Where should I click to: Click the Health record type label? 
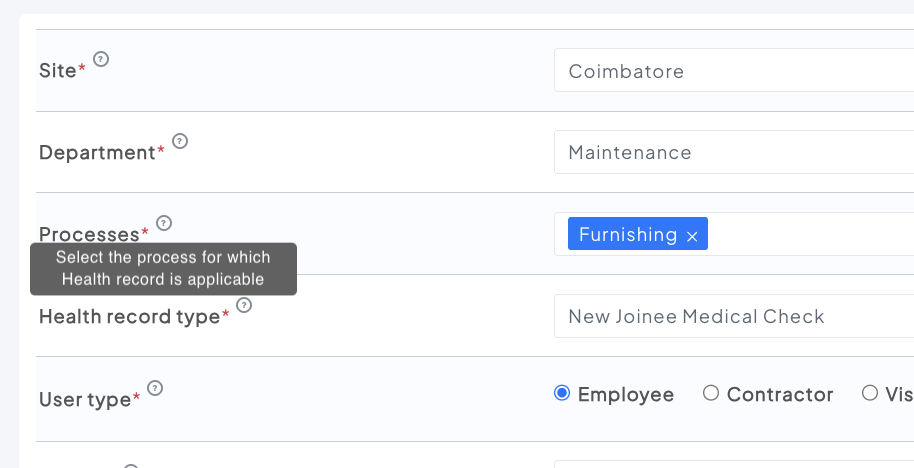pos(128,317)
